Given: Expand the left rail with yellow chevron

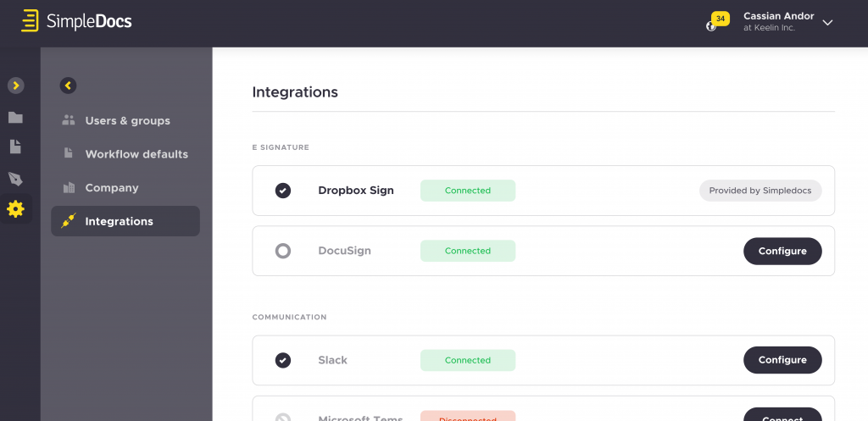Looking at the screenshot, I should pyautogui.click(x=15, y=86).
